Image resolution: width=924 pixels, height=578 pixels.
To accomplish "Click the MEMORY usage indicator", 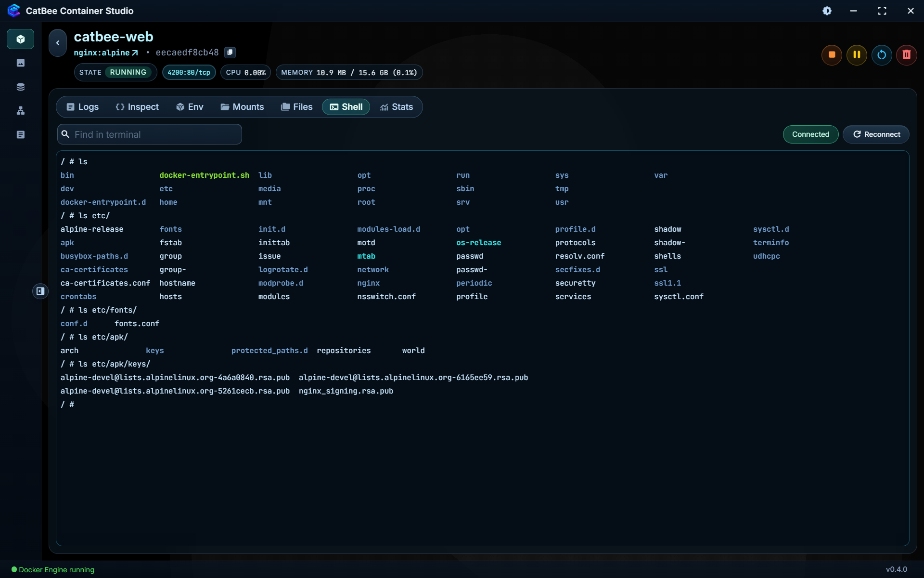I will [349, 73].
